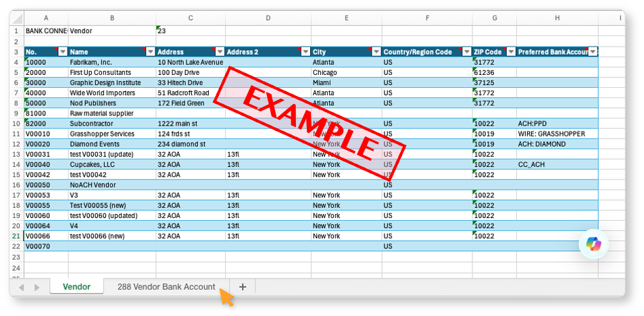Click the Graphic Design Institute cell
The image size is (644, 316).
[x=112, y=82]
